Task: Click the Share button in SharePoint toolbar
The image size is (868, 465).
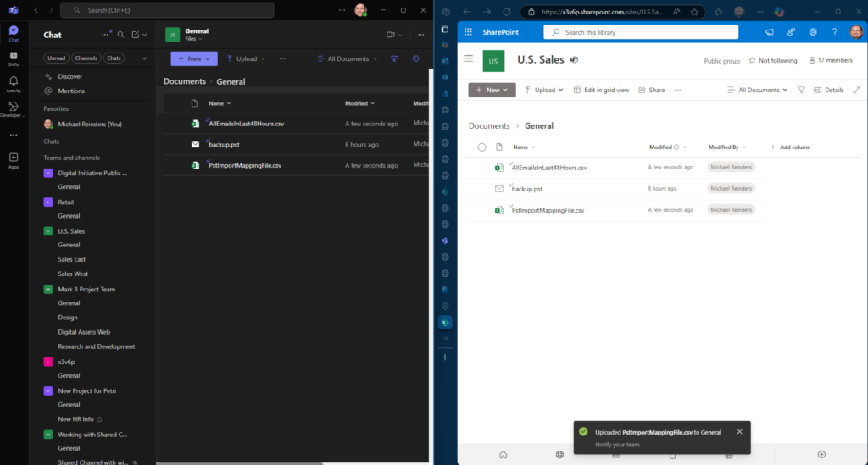Action: (x=652, y=90)
